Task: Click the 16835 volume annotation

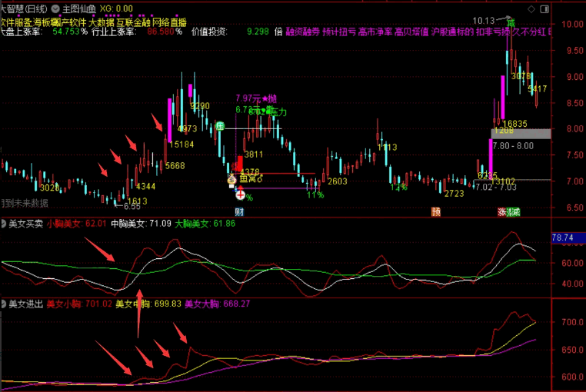Action: click(x=514, y=124)
